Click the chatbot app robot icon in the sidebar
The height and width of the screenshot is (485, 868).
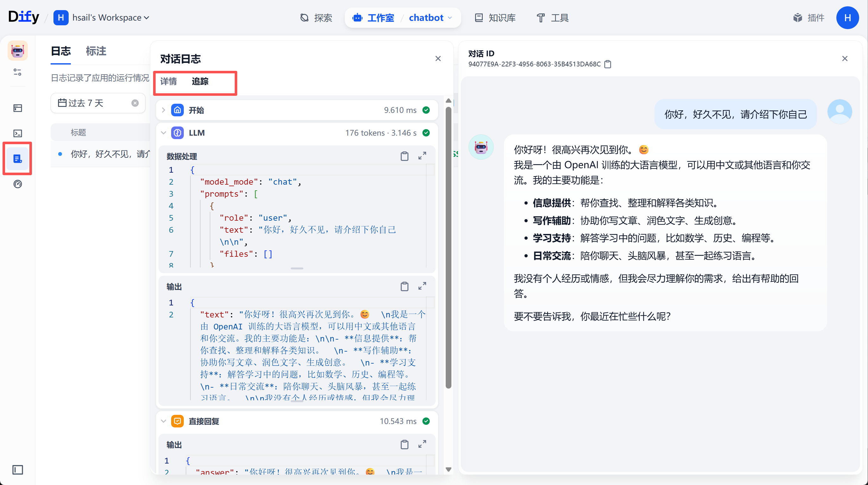17,51
